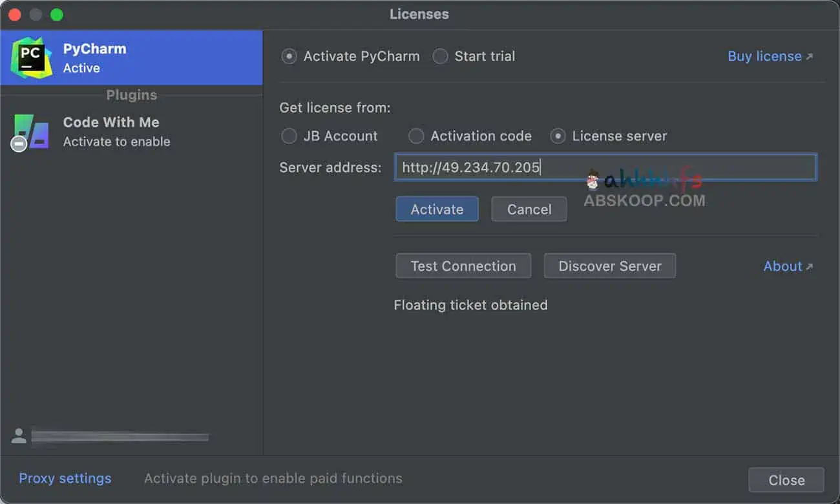Choose JB Account as license source
The image size is (840, 504).
289,136
